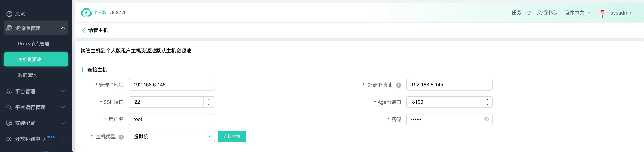This screenshot has width=644, height=152.
Task: Click the 平台管理 sidebar icon
Action: pos(9,91)
